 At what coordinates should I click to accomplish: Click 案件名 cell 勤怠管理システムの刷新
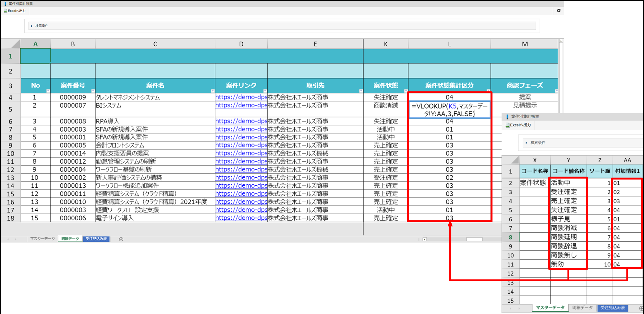pyautogui.click(x=155, y=161)
